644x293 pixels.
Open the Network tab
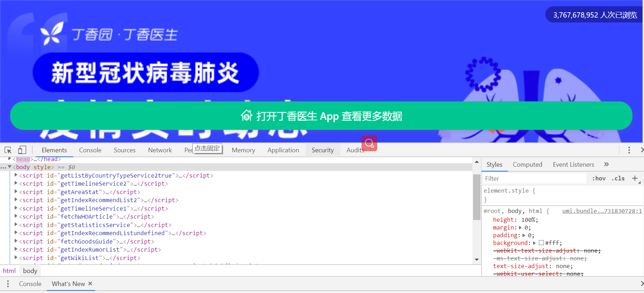(160, 150)
